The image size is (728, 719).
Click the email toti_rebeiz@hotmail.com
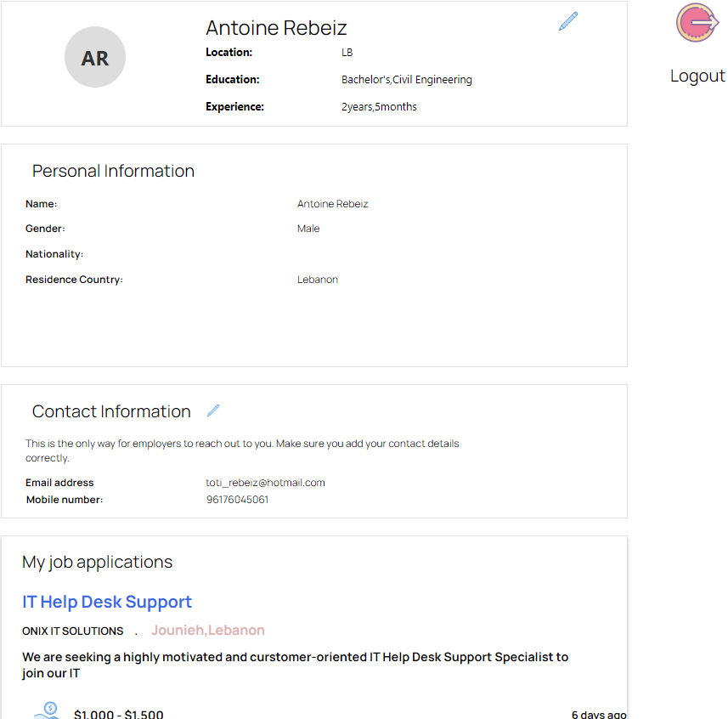pyautogui.click(x=265, y=483)
